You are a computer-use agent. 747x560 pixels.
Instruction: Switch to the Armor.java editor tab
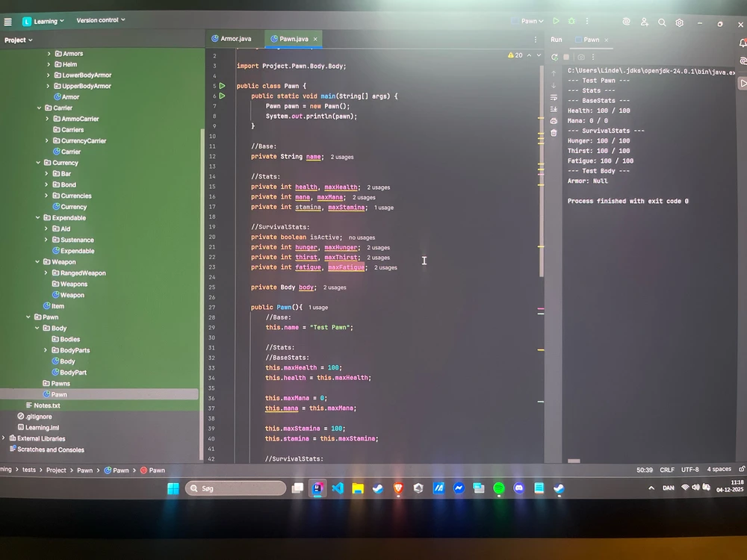point(232,39)
